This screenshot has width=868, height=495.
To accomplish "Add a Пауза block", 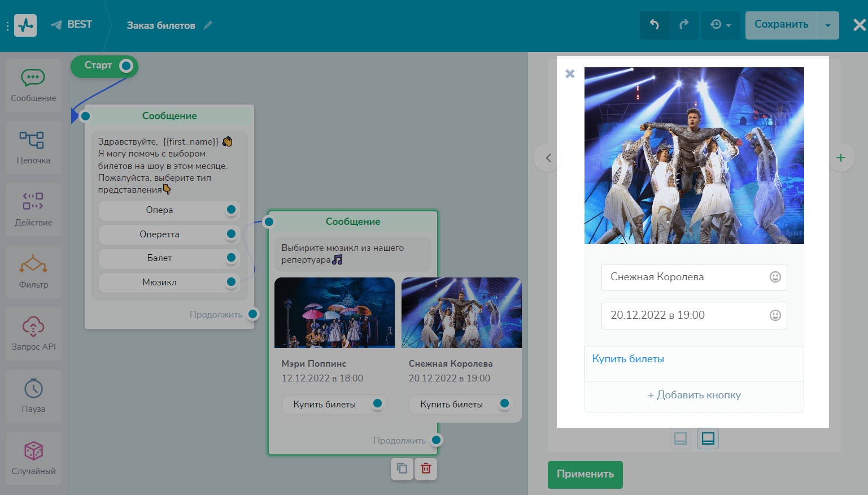I will 33,396.
